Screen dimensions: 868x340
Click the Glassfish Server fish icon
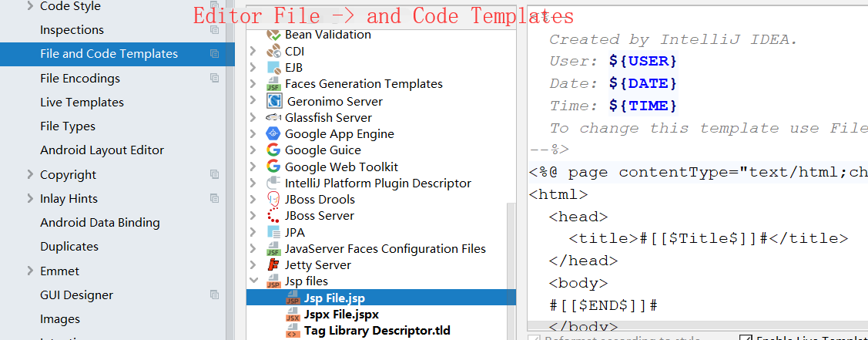click(273, 117)
